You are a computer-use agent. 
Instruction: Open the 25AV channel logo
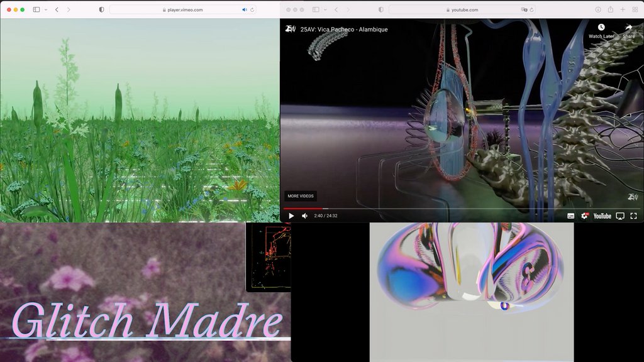pyautogui.click(x=291, y=29)
